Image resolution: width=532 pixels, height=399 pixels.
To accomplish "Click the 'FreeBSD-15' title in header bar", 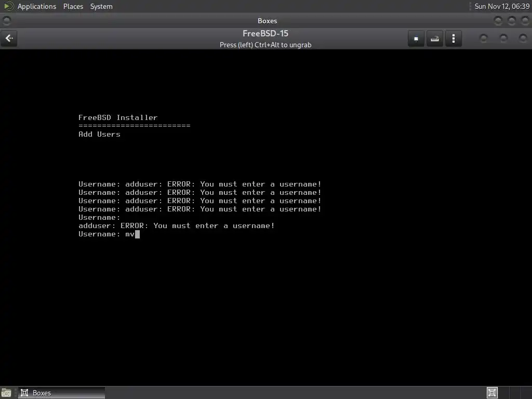I will tap(265, 33).
